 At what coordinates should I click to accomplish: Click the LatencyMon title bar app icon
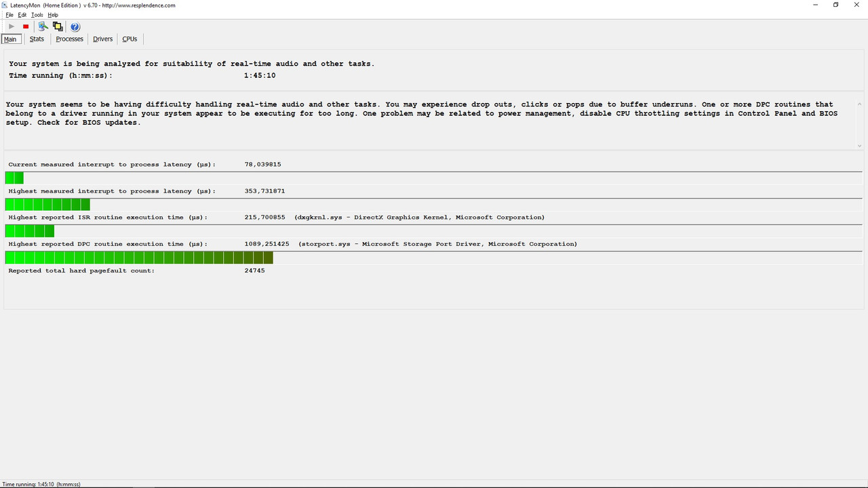coord(5,5)
